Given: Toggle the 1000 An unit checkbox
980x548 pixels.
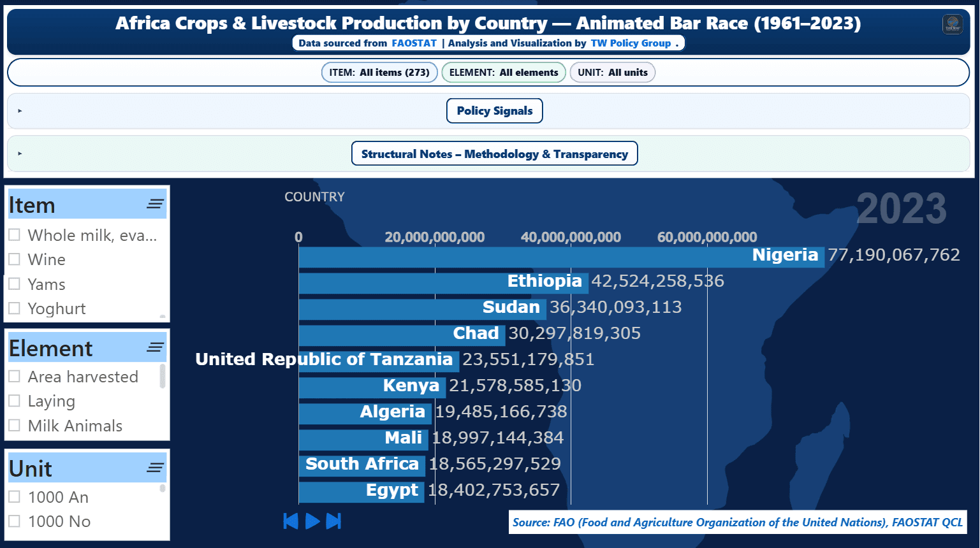Looking at the screenshot, I should coord(15,497).
